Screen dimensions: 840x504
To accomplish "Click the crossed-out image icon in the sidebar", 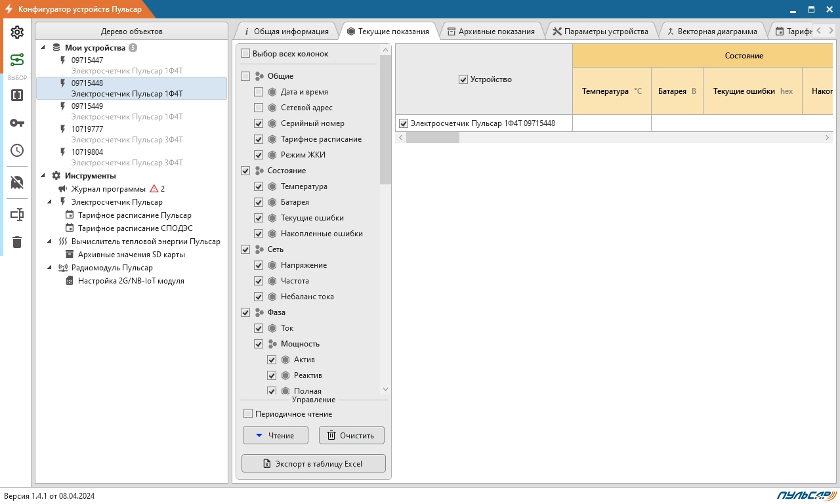I will tap(17, 182).
